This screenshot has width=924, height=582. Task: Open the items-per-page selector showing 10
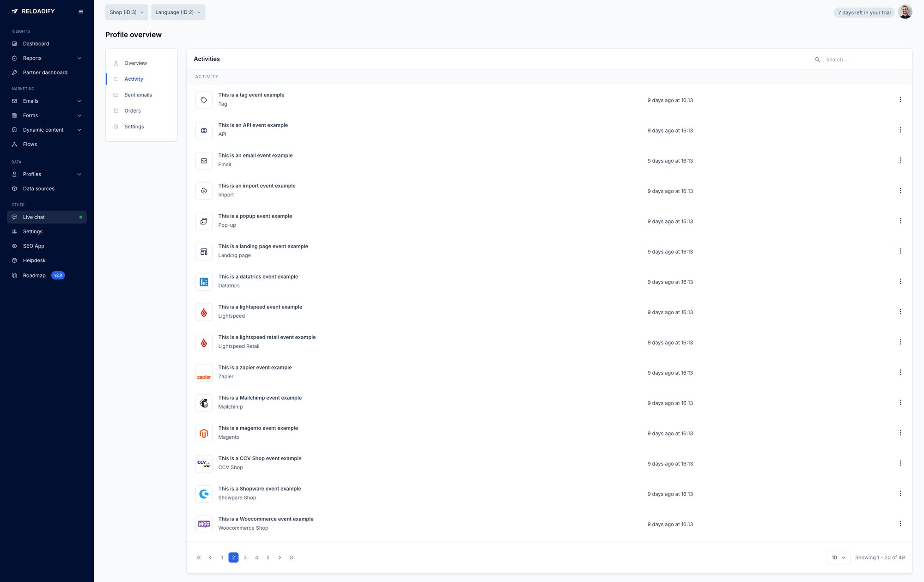838,558
